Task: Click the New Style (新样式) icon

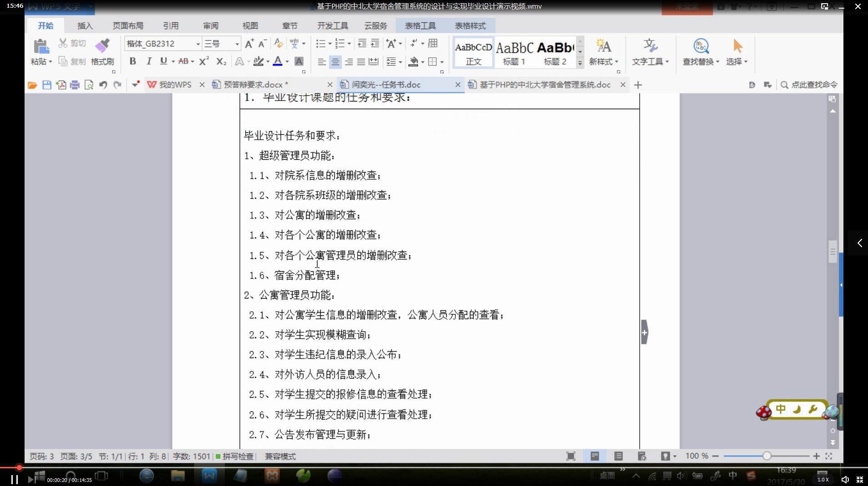Action: pos(604,46)
